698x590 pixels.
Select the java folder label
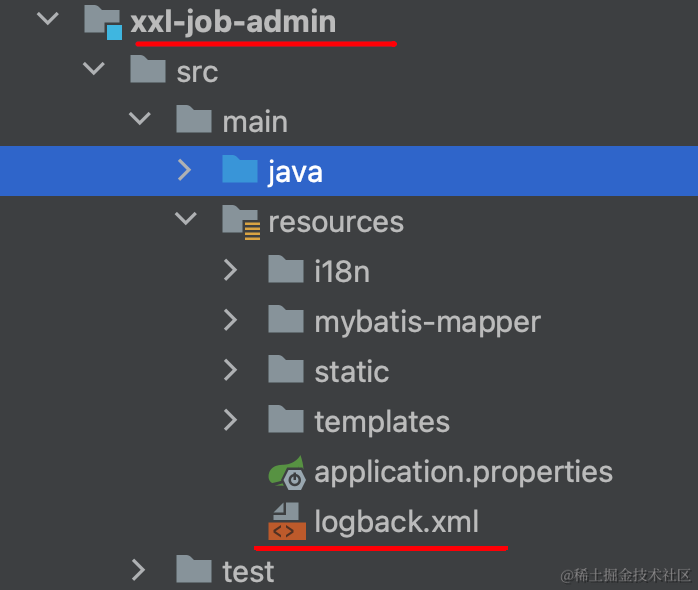tap(295, 173)
